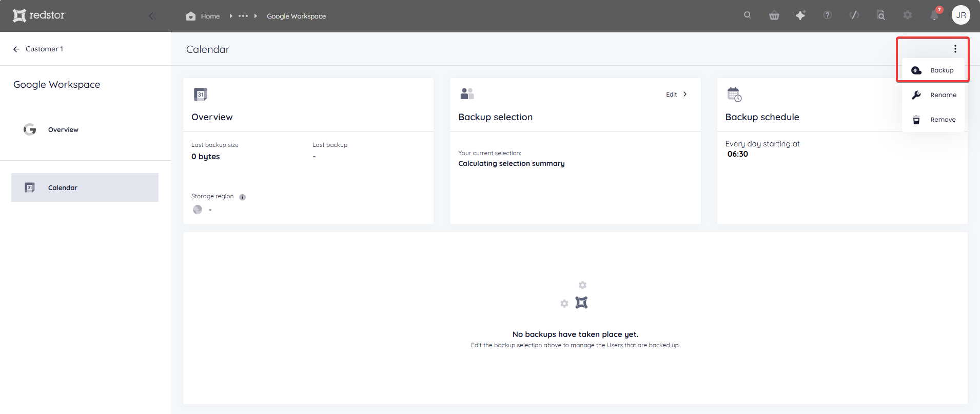Open the settings gear icon
The image size is (980, 414).
908,15
